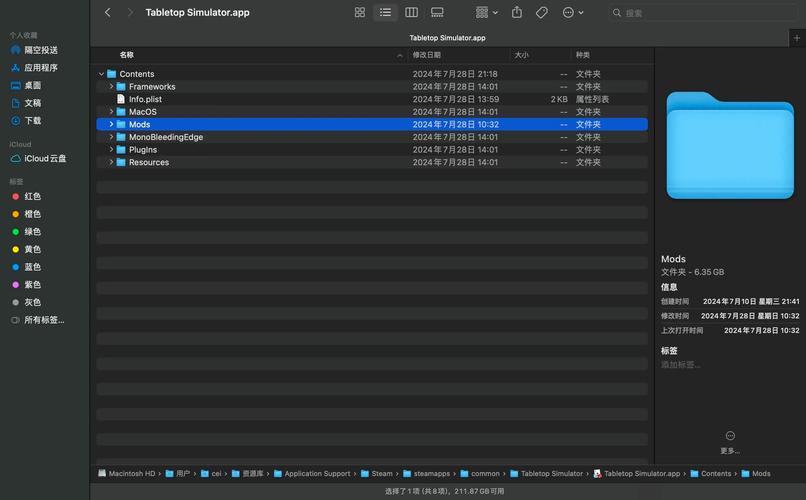Select the 绿色 tag
This screenshot has width=806, height=500.
26,231
